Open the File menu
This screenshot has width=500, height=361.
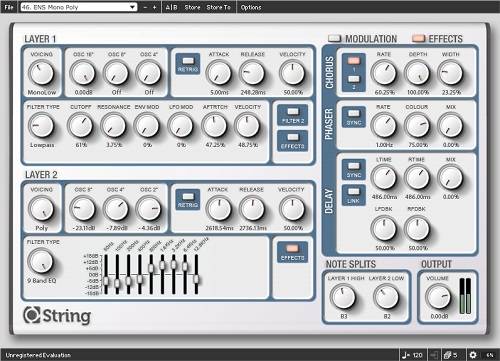9,7
